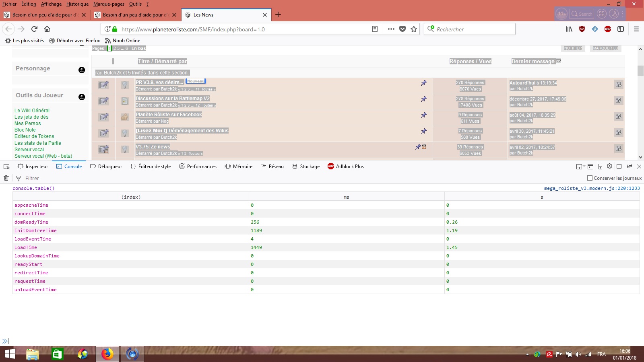The width and height of the screenshot is (644, 362).
Task: Click the browser reload page icon
Action: pos(34,29)
